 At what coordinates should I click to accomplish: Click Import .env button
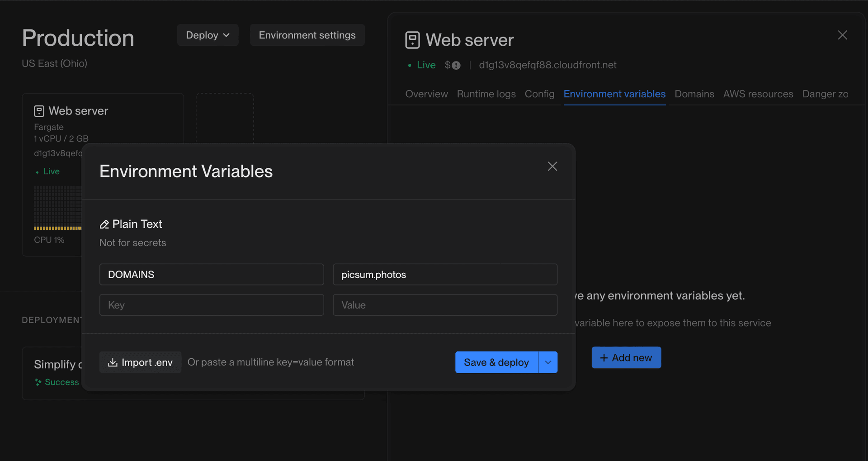tap(140, 362)
